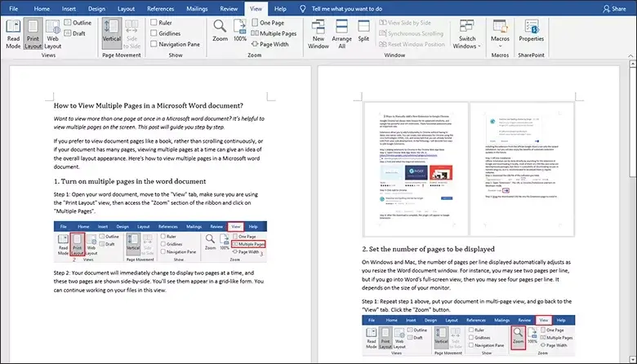Choose Multiple Pages zoom option
637x364 pixels.
coord(274,33)
